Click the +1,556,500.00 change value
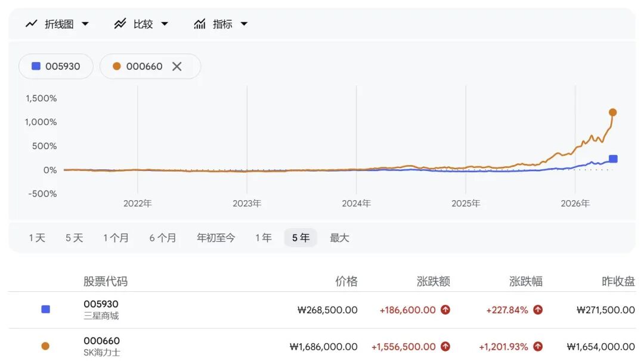Screen dimensions: 644x361 tap(403, 347)
